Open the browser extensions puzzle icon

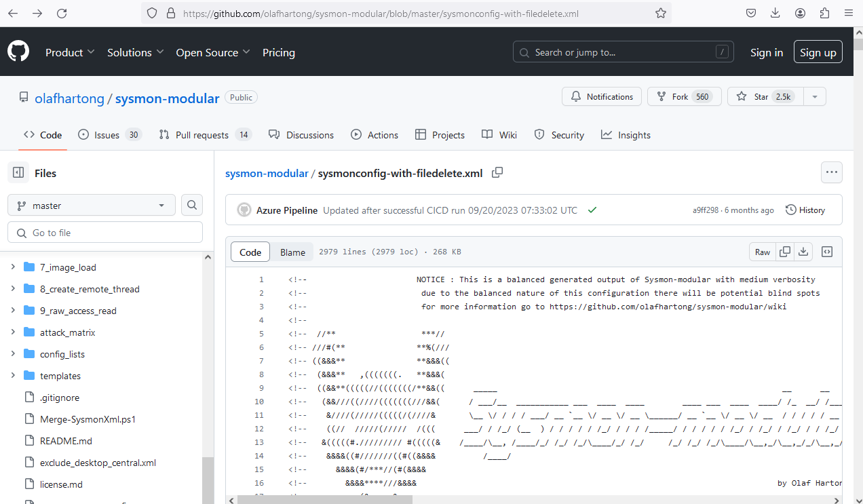[824, 13]
